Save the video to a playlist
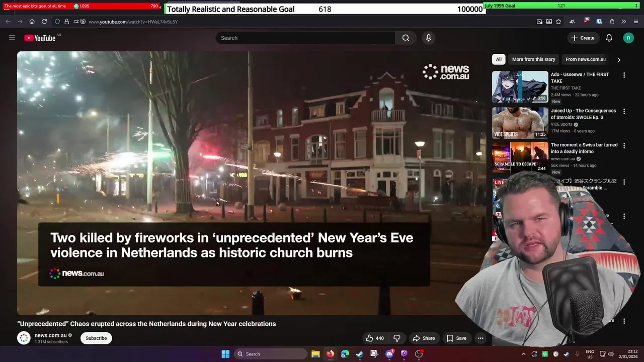This screenshot has height=362, width=644. pos(457,338)
